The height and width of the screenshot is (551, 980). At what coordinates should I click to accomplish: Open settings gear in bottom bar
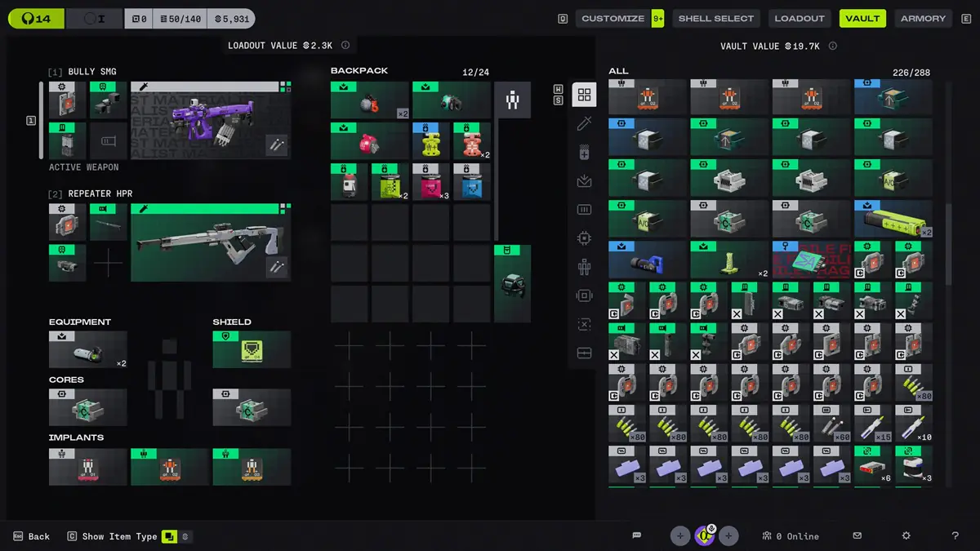pos(906,535)
